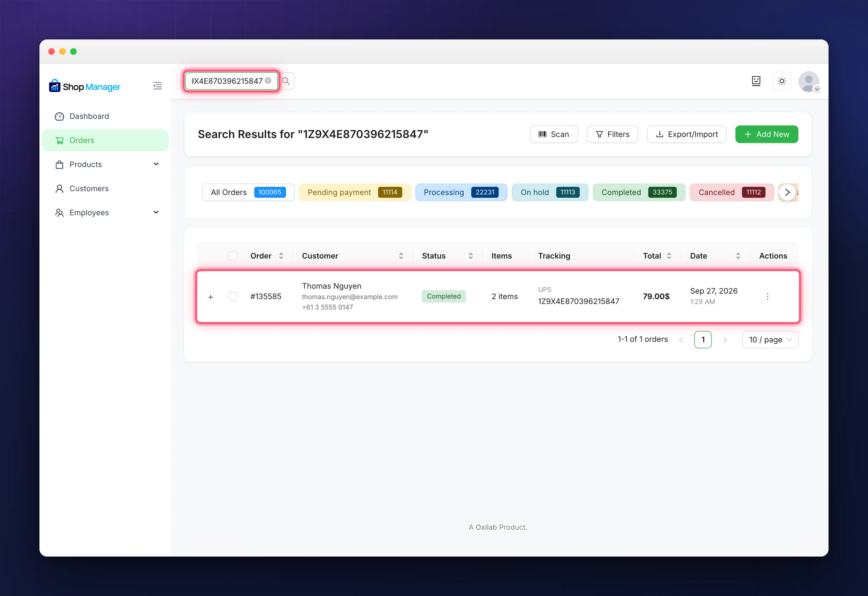Toggle the light/dark theme sun icon
Image resolution: width=868 pixels, height=596 pixels.
point(782,81)
